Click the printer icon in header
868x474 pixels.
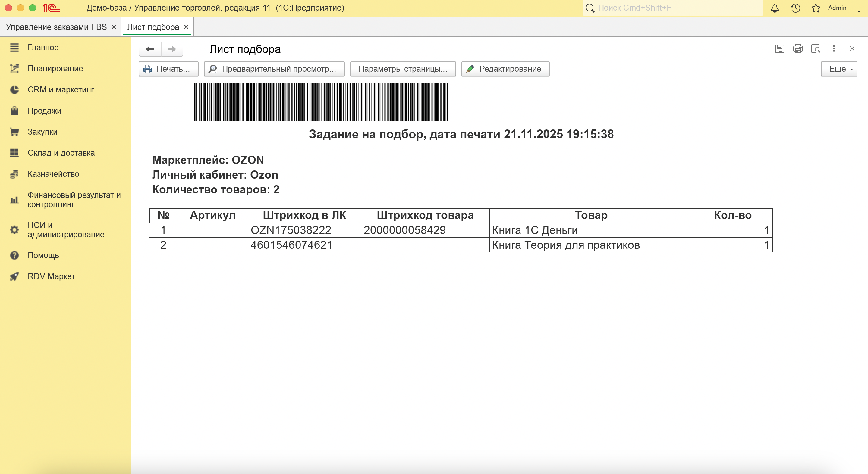coord(797,49)
